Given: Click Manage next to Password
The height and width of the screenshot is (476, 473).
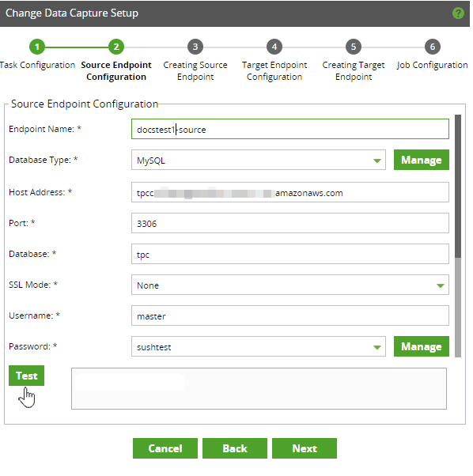Looking at the screenshot, I should pos(422,346).
